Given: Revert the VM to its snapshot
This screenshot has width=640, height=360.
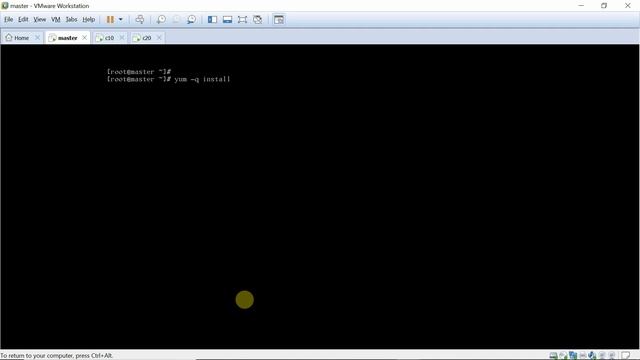Looking at the screenshot, I should coord(176,20).
